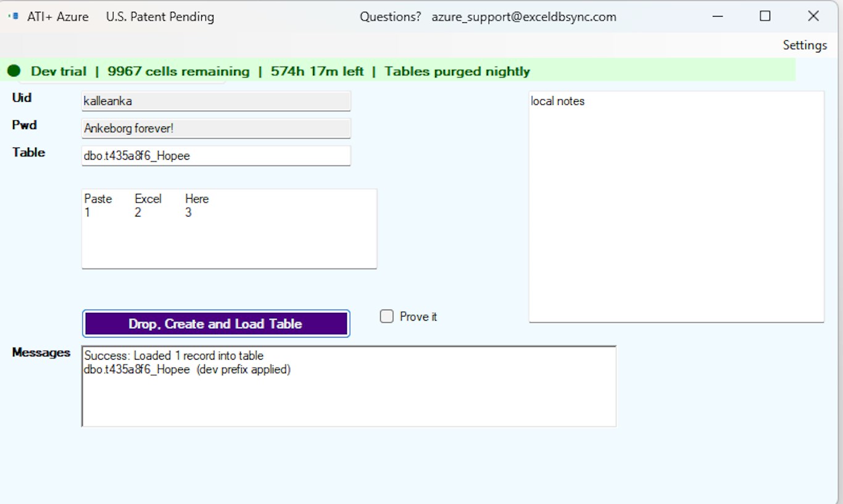Image resolution: width=843 pixels, height=504 pixels.
Task: Maximize the ATI+ Azure window
Action: pyautogui.click(x=765, y=17)
